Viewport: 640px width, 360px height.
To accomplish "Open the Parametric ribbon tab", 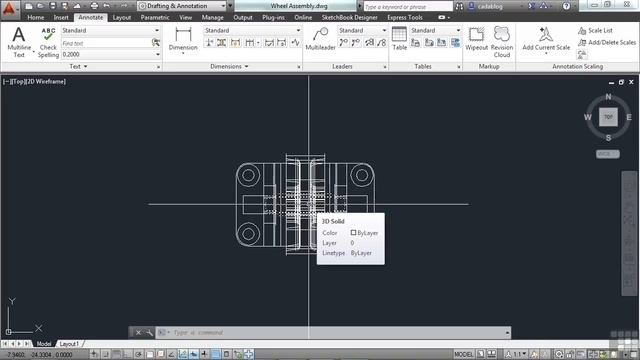I will point(155,18).
